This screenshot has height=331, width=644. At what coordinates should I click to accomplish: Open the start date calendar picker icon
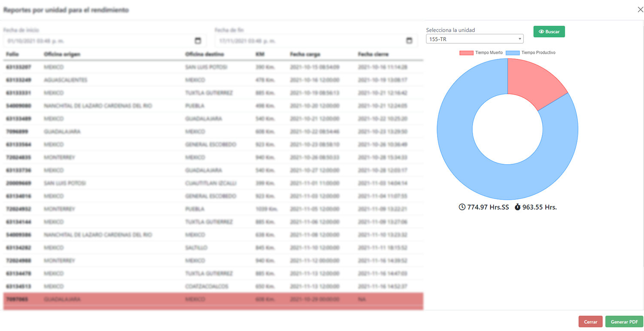(x=198, y=41)
